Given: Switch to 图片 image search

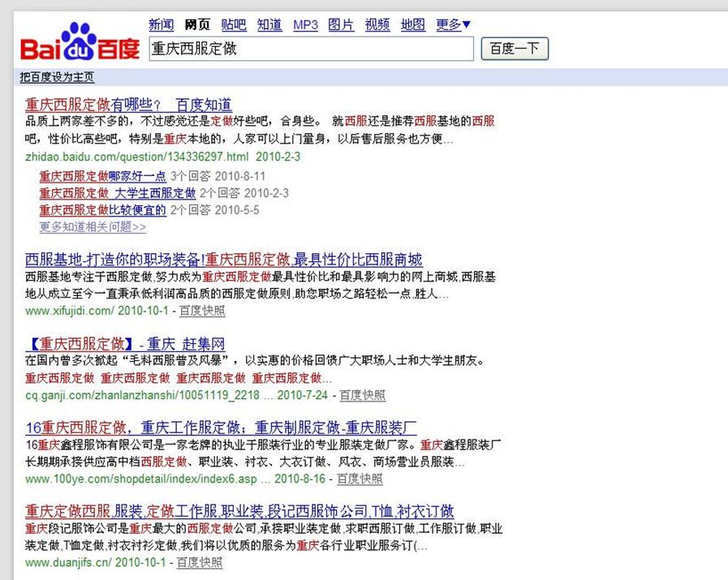Looking at the screenshot, I should [341, 24].
